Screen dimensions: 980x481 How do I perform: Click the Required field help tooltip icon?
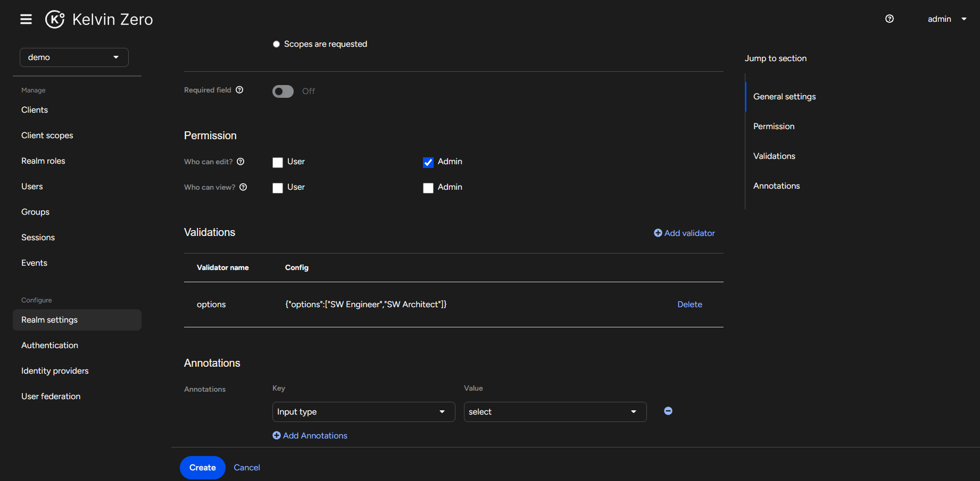[x=240, y=90]
